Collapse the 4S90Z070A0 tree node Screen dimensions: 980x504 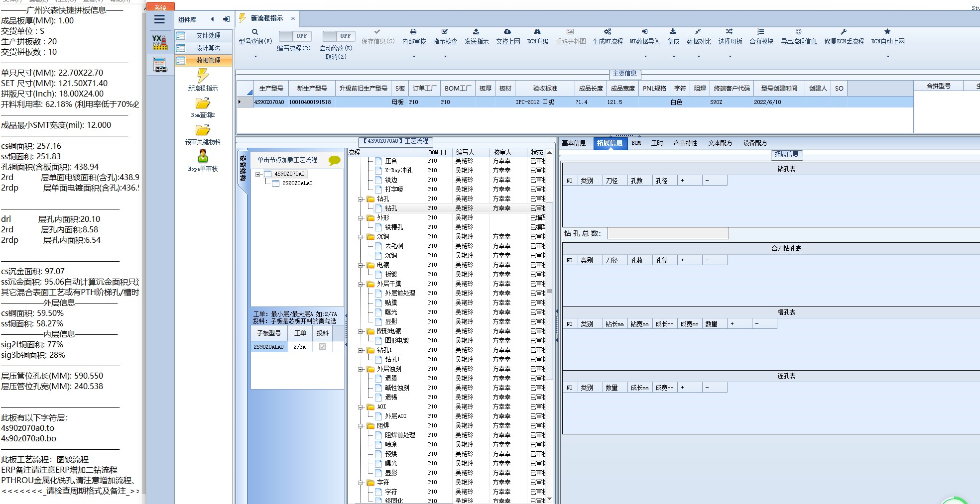pos(258,174)
